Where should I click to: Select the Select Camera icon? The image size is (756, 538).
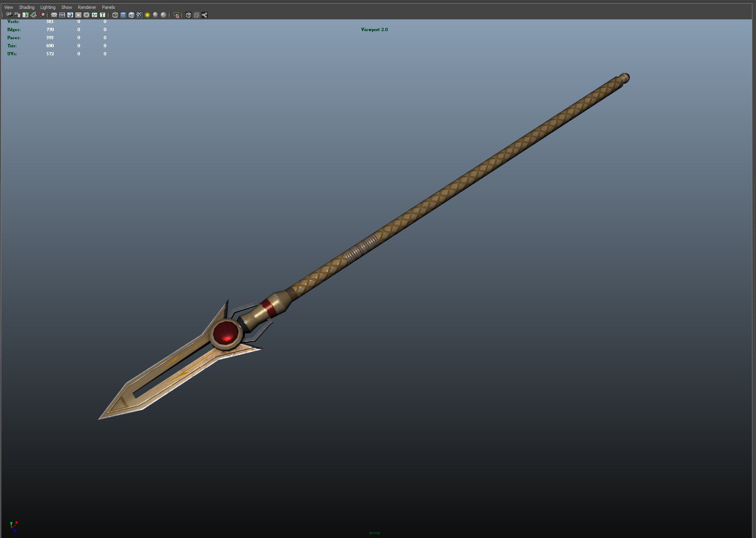click(9, 15)
